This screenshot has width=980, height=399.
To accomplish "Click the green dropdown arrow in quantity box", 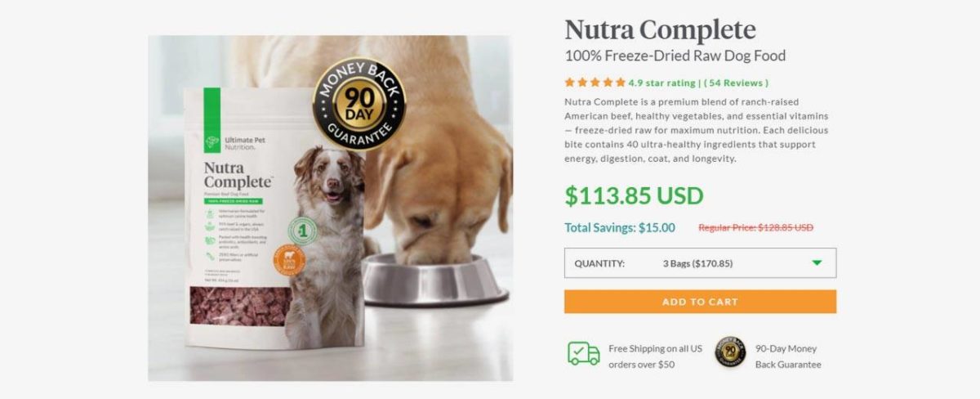I will [x=817, y=263].
